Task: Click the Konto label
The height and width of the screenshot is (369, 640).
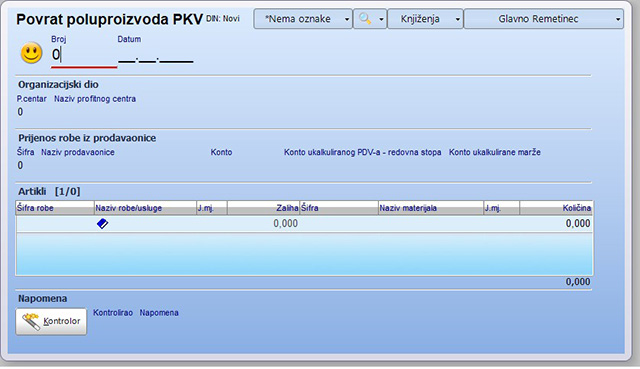Action: pos(221,152)
